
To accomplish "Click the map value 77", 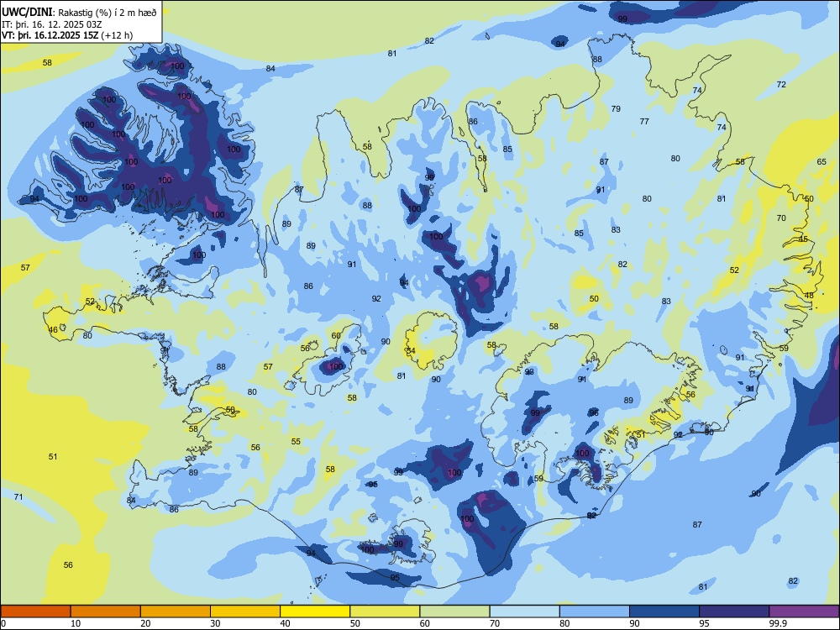I will tap(644, 122).
